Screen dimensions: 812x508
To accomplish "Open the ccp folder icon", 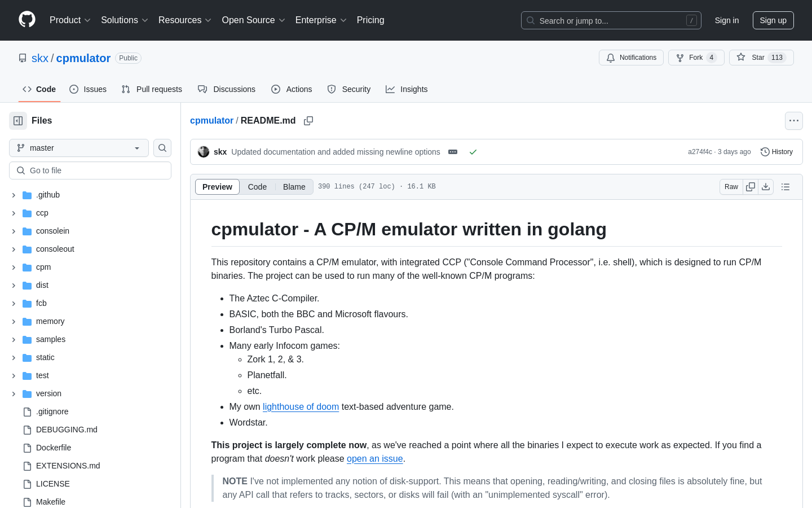I will (27, 213).
